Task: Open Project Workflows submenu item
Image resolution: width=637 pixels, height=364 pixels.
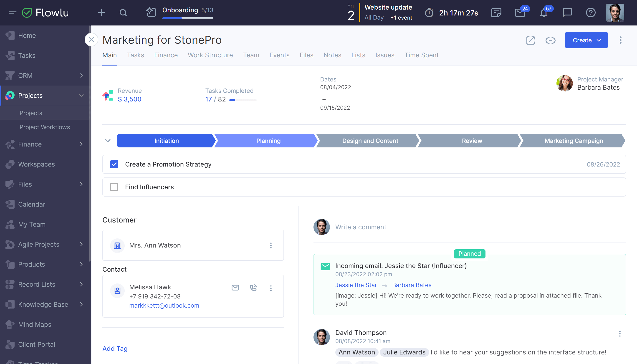Action: (x=45, y=127)
